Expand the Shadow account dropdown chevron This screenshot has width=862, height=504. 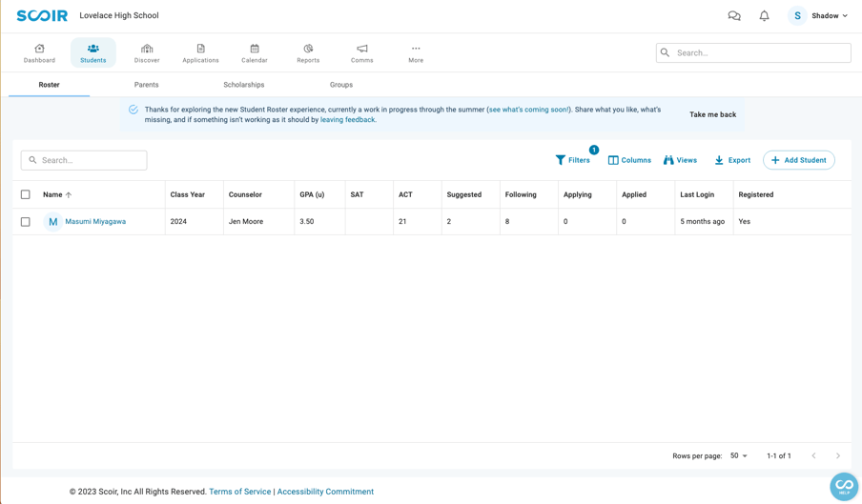click(845, 16)
